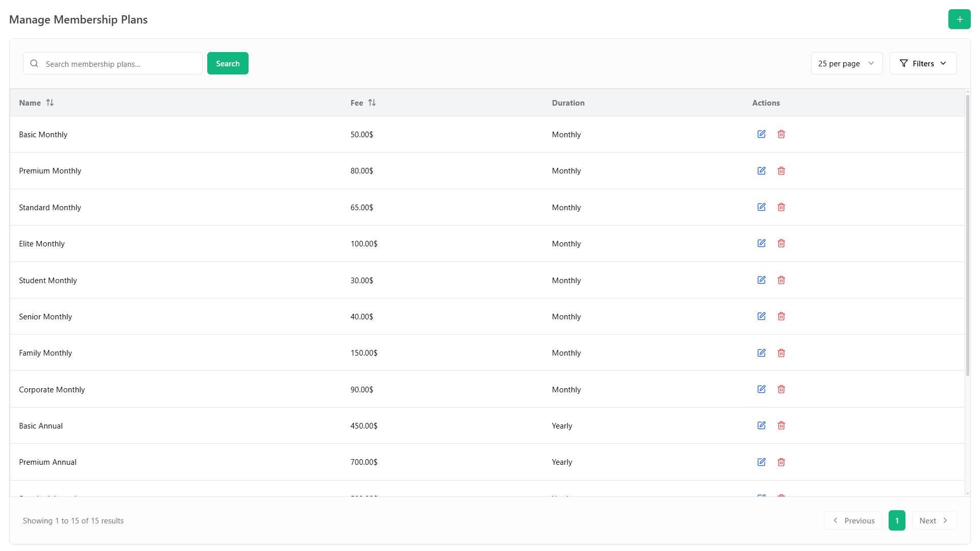This screenshot has height=551, width=980.
Task: Click the Showing 1 to 15 results text
Action: point(73,521)
